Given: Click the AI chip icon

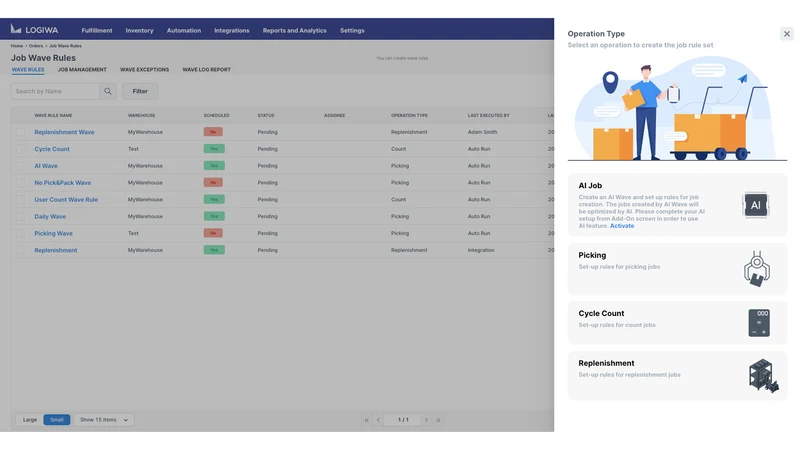Looking at the screenshot, I should (x=756, y=205).
